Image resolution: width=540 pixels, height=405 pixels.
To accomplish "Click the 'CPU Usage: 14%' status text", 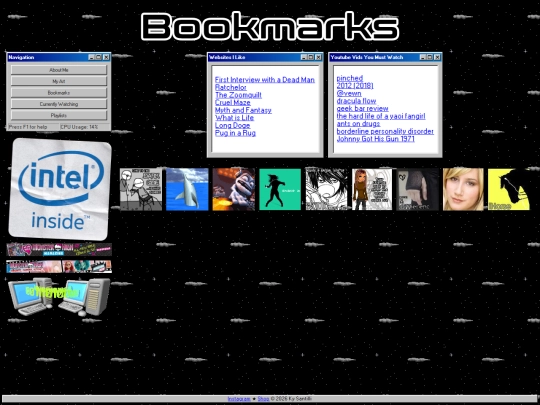I will point(79,127).
